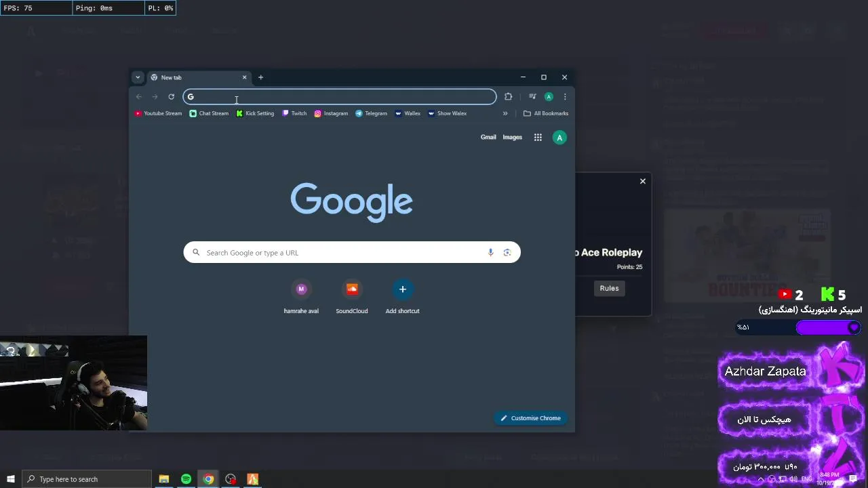The height and width of the screenshot is (488, 868).
Task: Open the Chat Stream bookmark
Action: point(209,113)
